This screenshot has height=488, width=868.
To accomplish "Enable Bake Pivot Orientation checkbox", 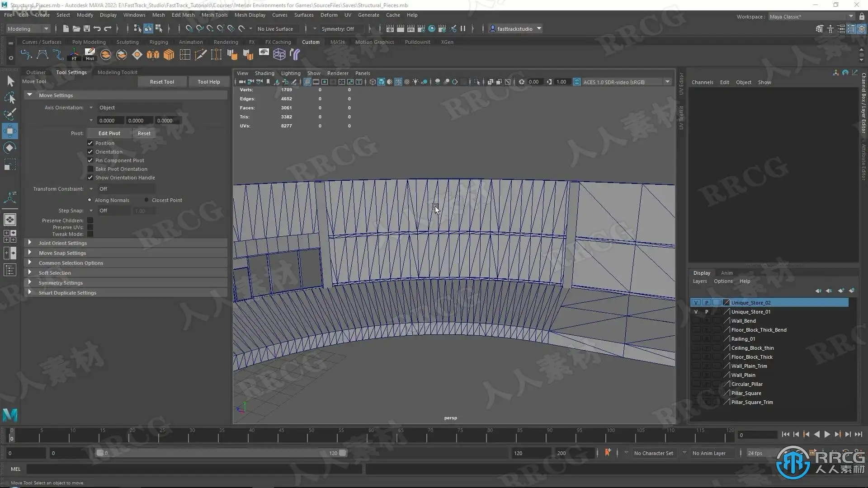I will click(x=90, y=169).
